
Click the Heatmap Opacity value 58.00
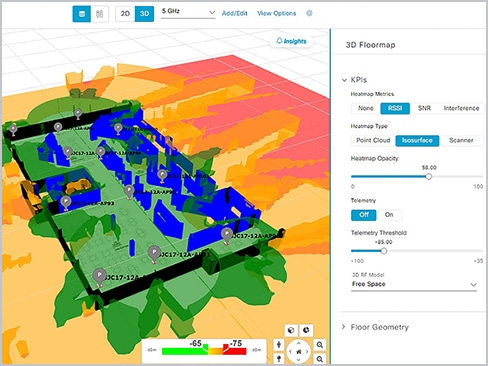[429, 167]
